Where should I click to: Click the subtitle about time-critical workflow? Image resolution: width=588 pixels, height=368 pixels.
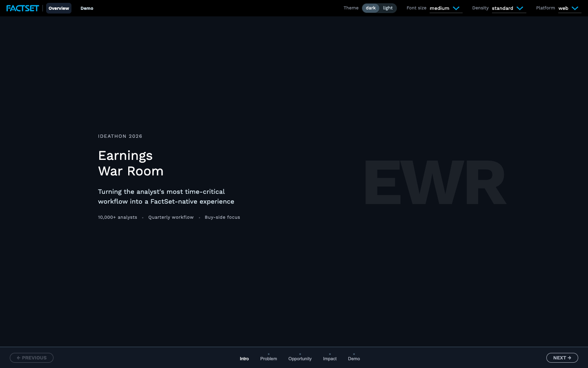166,196
